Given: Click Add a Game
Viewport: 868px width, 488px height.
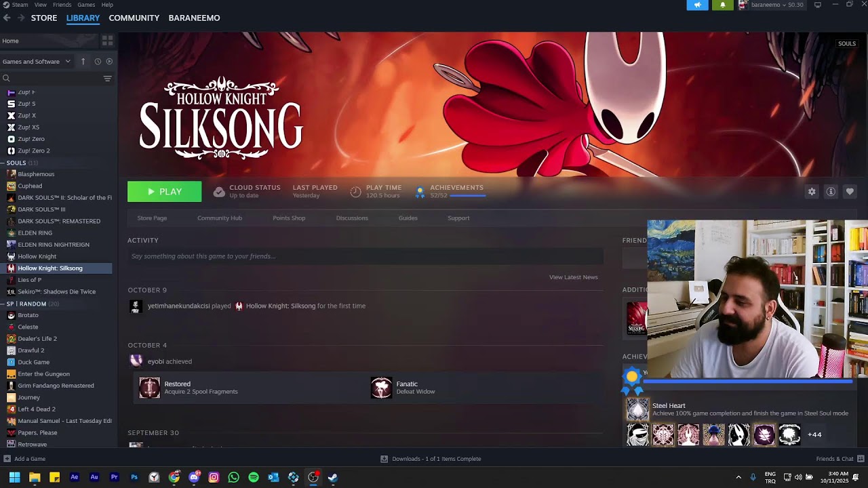Looking at the screenshot, I should [x=24, y=459].
